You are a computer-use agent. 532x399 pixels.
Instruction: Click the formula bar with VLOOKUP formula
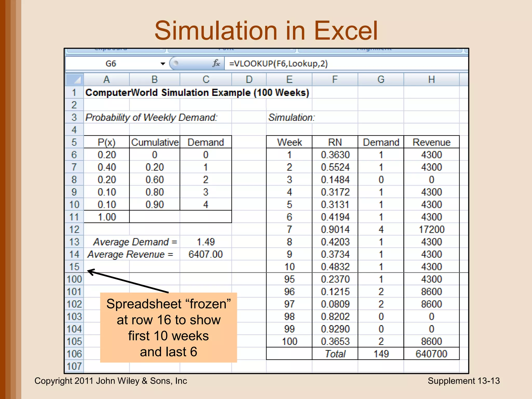[346, 64]
